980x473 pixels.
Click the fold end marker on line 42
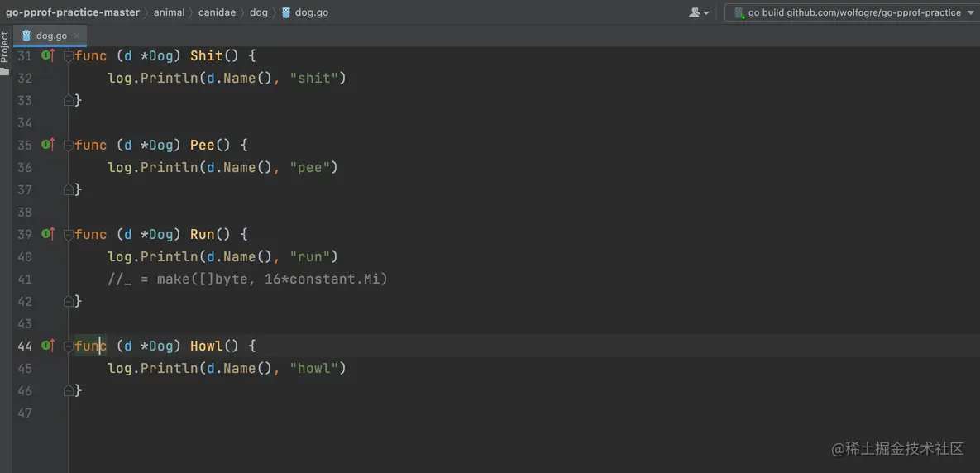coord(69,301)
